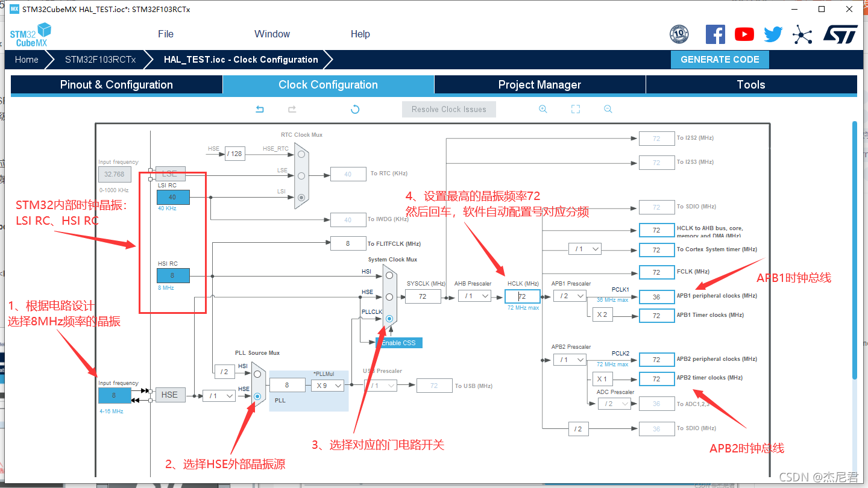Select HSI in PLL Source Mux

(257, 374)
